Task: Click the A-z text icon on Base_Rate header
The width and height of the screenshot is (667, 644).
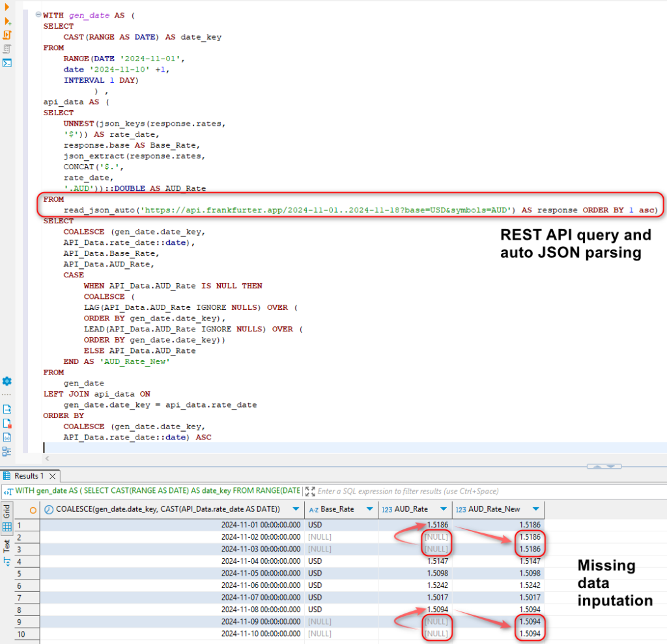Action: click(315, 509)
